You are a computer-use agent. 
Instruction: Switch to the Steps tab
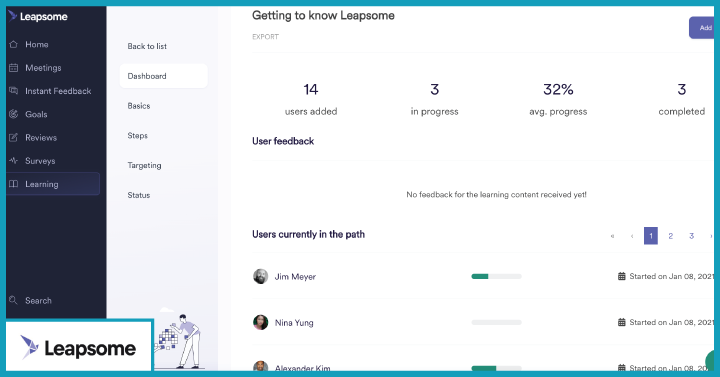coord(137,135)
